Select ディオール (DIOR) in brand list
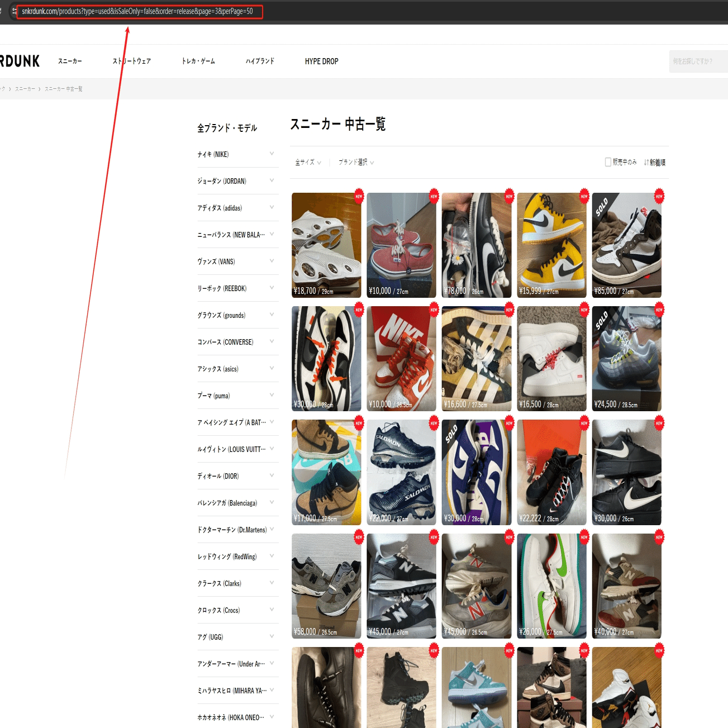728x728 pixels. (237, 476)
